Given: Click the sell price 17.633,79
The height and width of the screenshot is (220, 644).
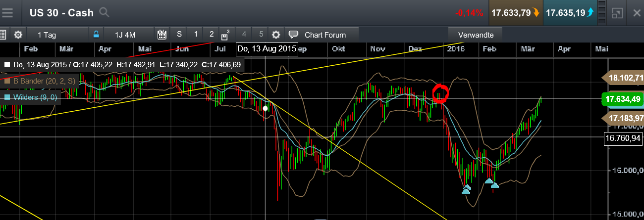Looking at the screenshot, I should (515, 13).
